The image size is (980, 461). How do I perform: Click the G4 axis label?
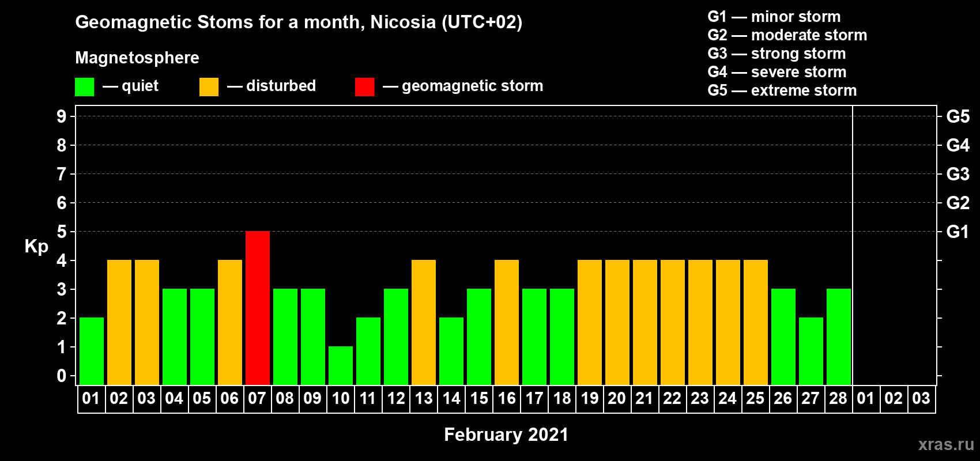tap(958, 145)
